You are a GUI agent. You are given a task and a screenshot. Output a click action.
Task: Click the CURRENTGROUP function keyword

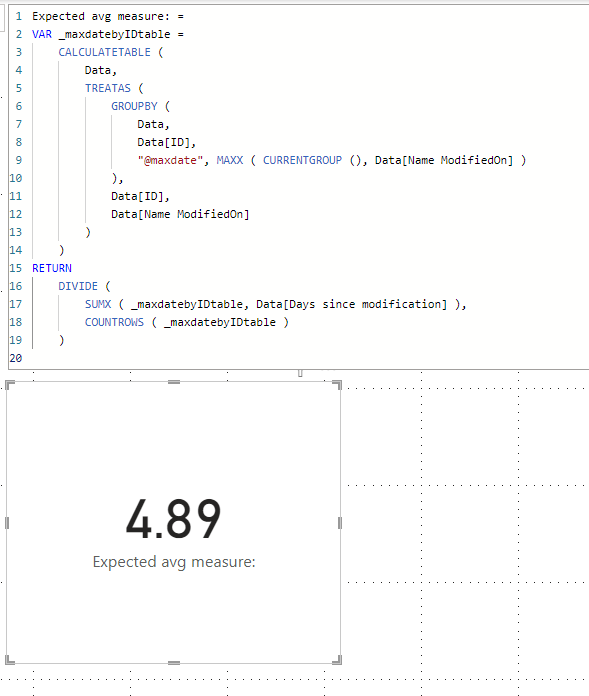tap(302, 160)
